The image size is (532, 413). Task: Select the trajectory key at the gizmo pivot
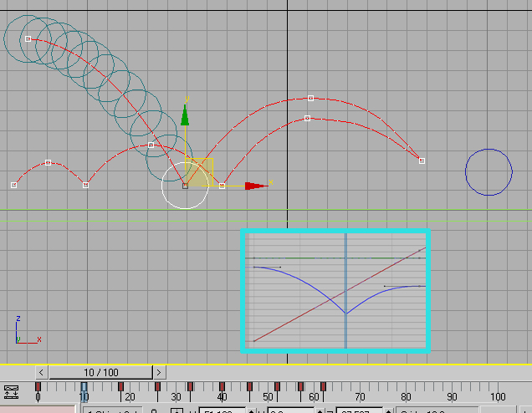185,186
